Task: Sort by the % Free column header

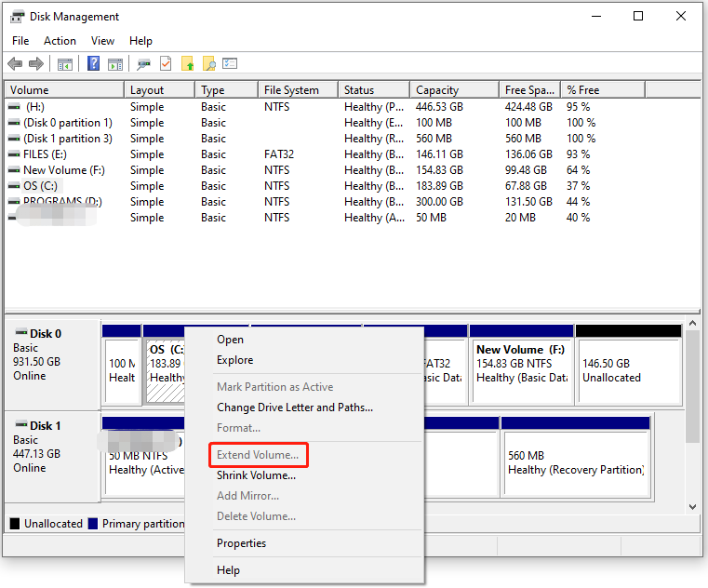Action: [x=603, y=90]
